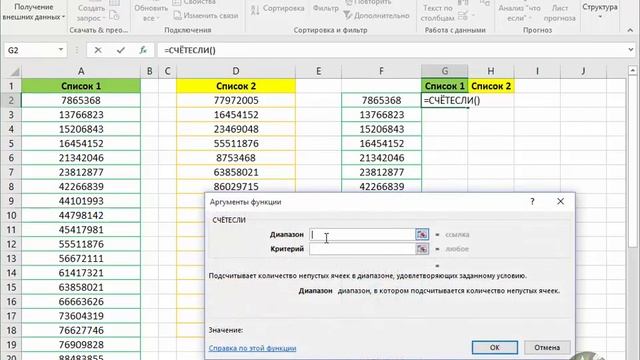Collapse the ribbon with the up chevron
This screenshot has height=360, width=640.
[630, 30]
